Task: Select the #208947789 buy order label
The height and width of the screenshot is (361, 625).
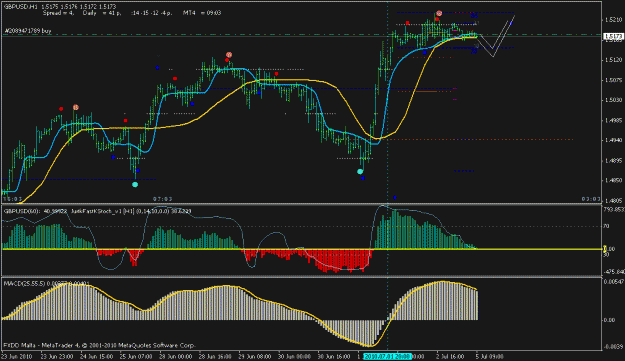Action: (28, 31)
